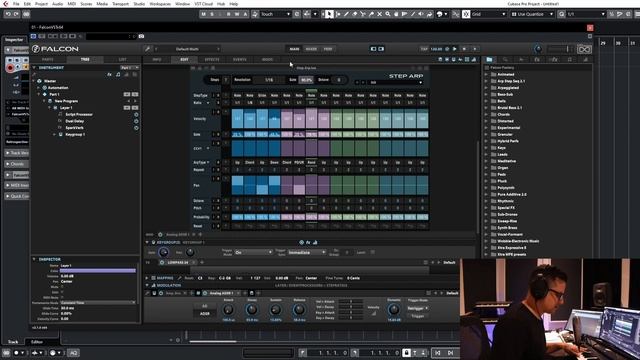This screenshot has height=360, width=640.
Task: Toggle global Write W automation button
Action: [237, 14]
